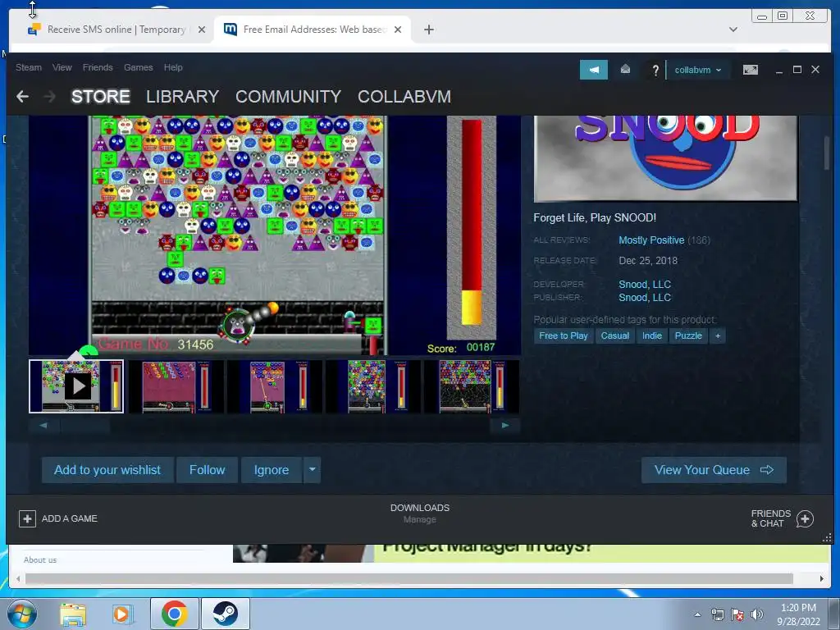
Task: Select the fourth screenshot thumbnail
Action: (373, 386)
